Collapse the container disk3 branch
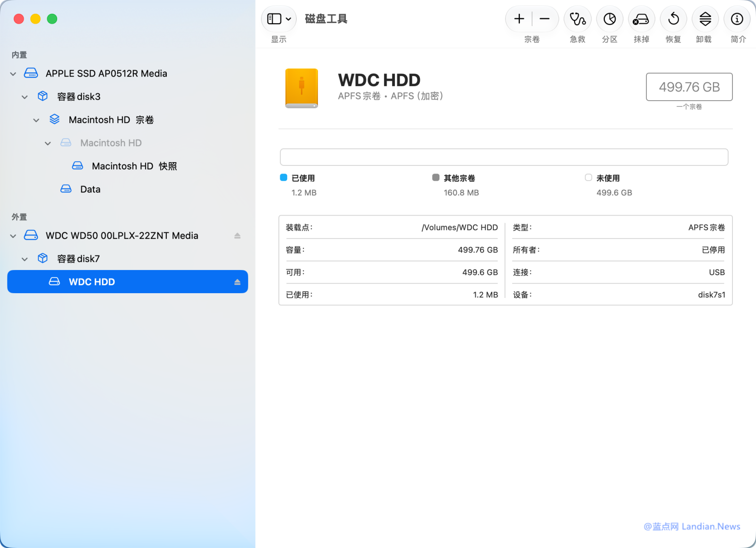Viewport: 756px width, 548px height. [x=25, y=97]
